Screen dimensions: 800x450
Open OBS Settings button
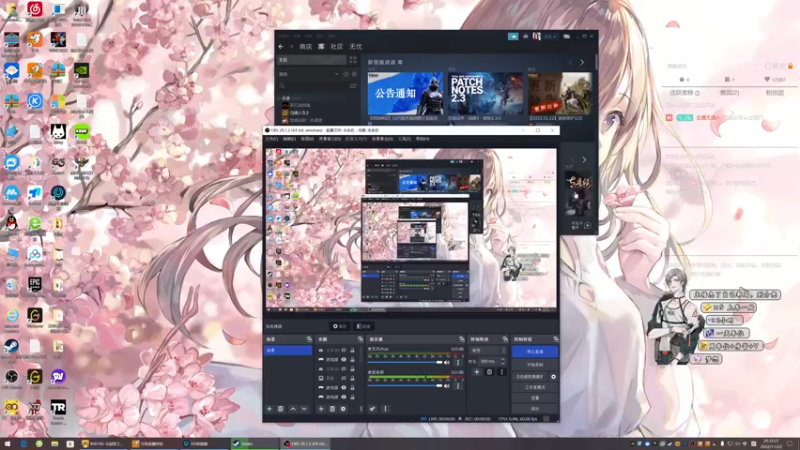point(535,398)
